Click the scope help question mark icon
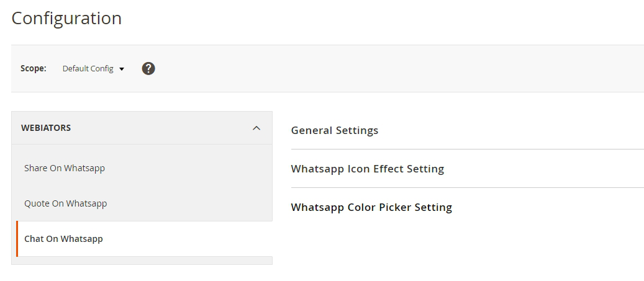Image resolution: width=644 pixels, height=281 pixels. click(148, 69)
